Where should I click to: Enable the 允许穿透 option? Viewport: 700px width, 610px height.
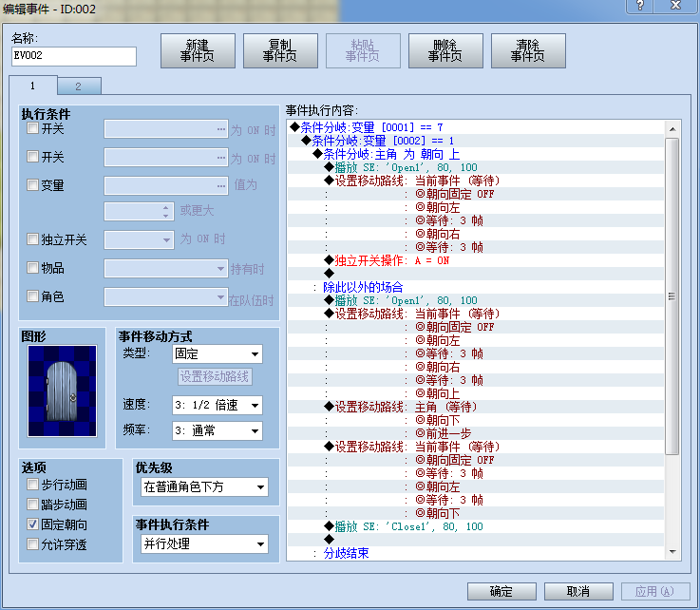(x=32, y=543)
